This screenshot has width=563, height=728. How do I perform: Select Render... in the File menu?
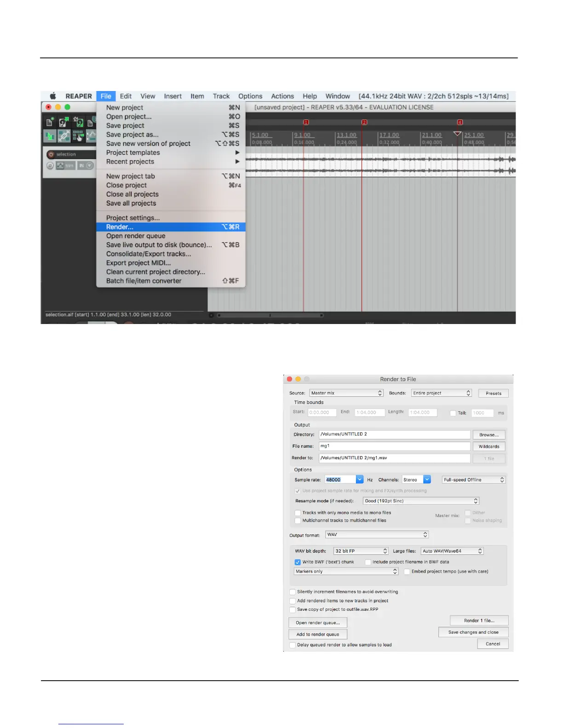[x=171, y=227]
